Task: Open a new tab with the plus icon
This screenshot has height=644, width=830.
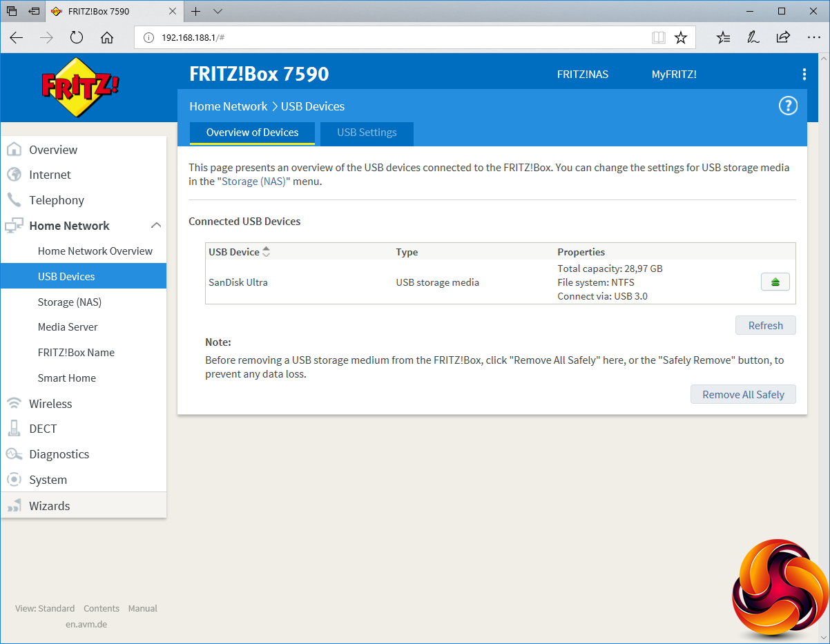Action: pos(196,11)
